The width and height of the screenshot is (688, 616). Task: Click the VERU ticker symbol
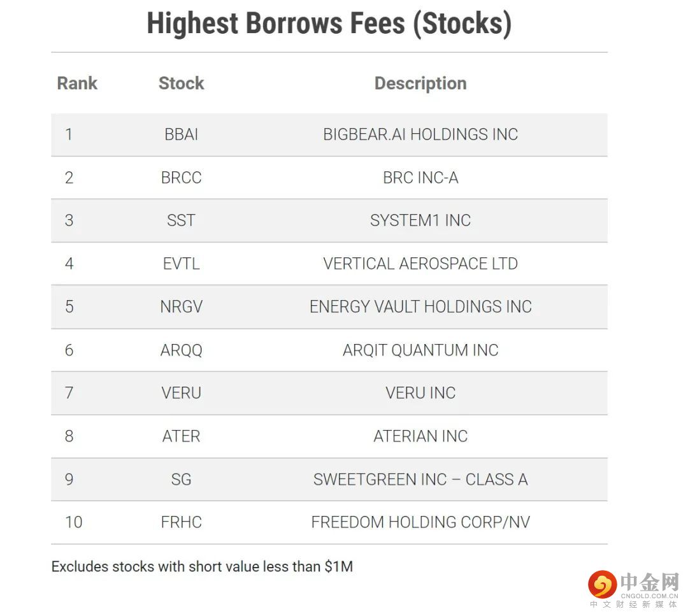(181, 393)
